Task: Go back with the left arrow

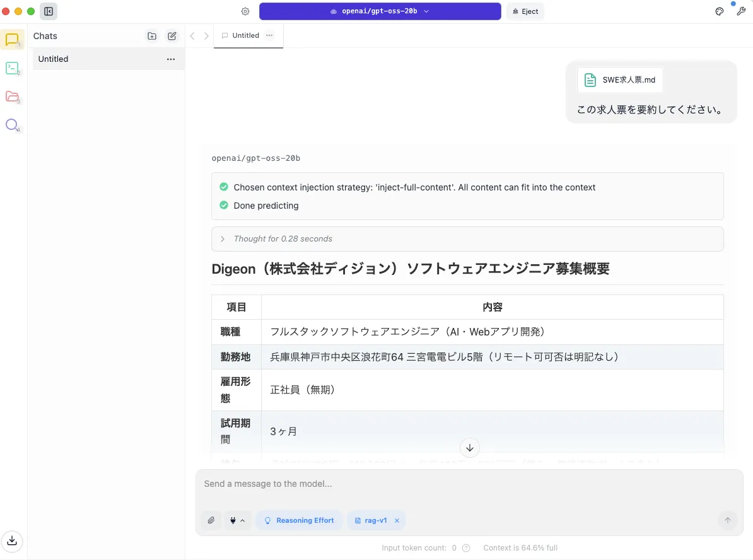Action: tap(192, 36)
